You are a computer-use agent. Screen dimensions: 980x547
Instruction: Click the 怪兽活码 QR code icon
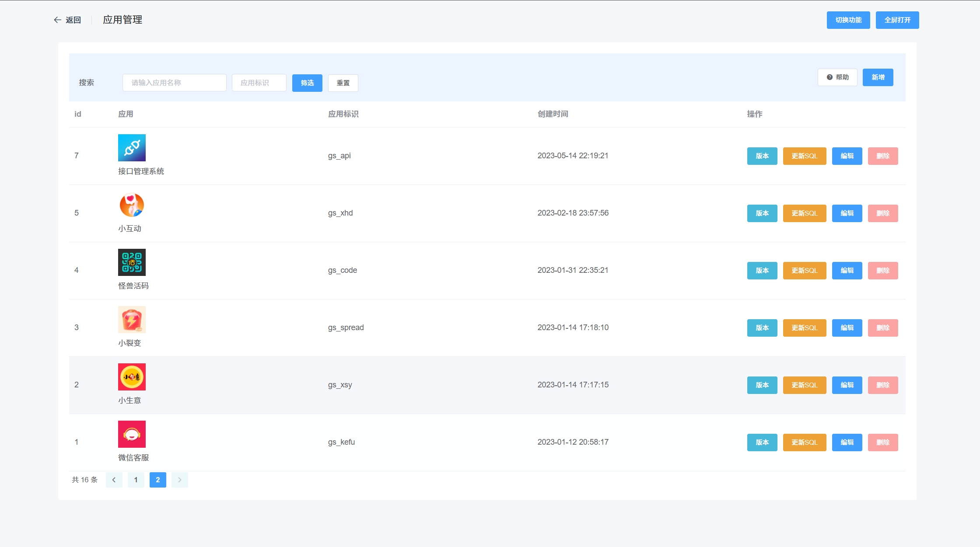point(132,262)
